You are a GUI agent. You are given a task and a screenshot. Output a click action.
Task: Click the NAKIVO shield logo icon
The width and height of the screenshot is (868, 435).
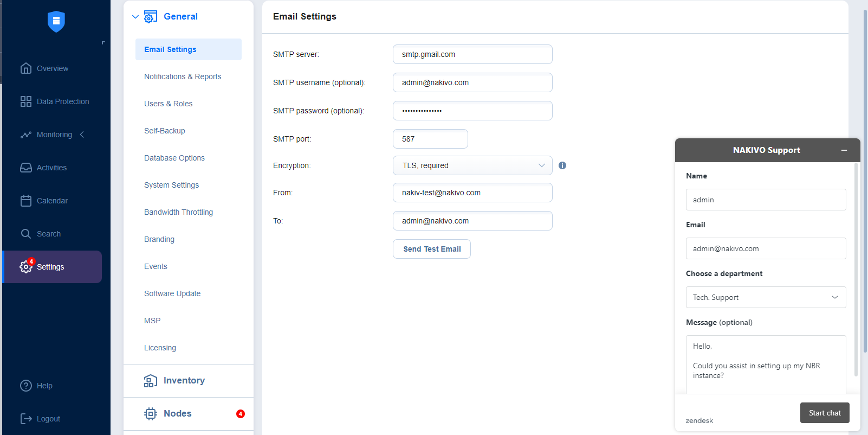(56, 22)
